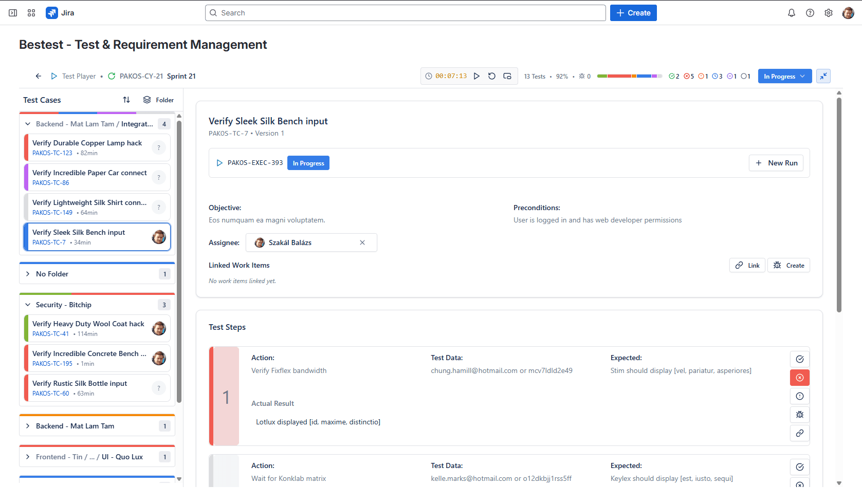Click the Link button under Linked Work Items
The width and height of the screenshot is (862, 504).
coord(747,265)
